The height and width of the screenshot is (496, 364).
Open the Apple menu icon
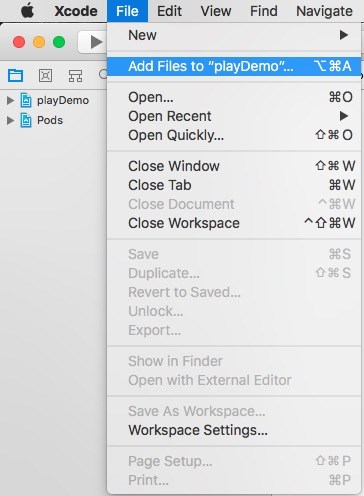point(28,11)
